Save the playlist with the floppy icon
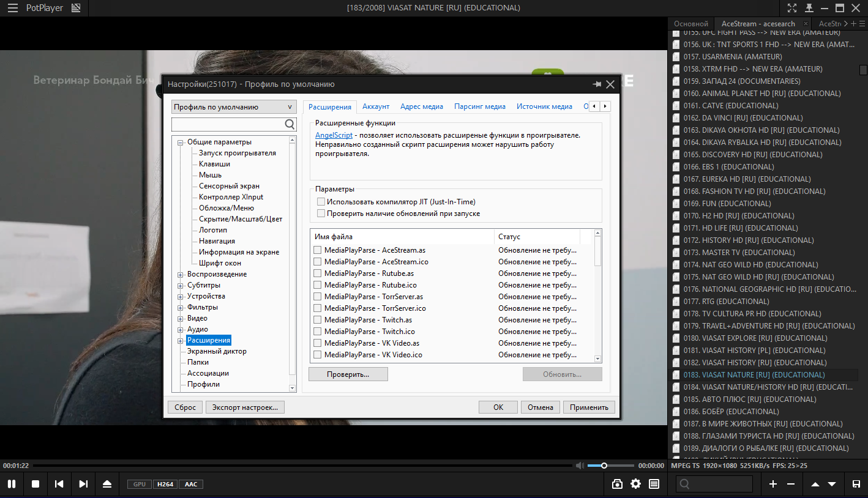Screen dimensions: 868x498 (x=856, y=484)
